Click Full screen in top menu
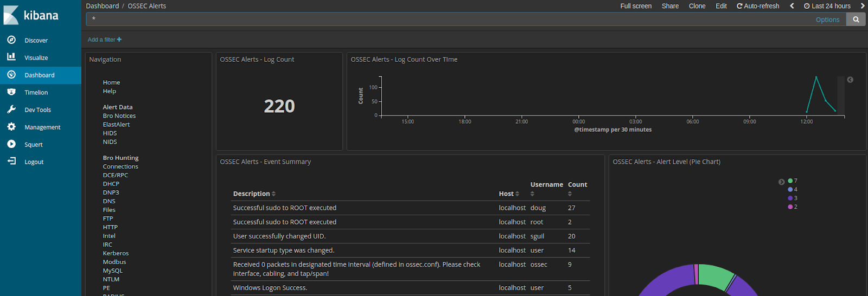868x296 pixels. 636,6
